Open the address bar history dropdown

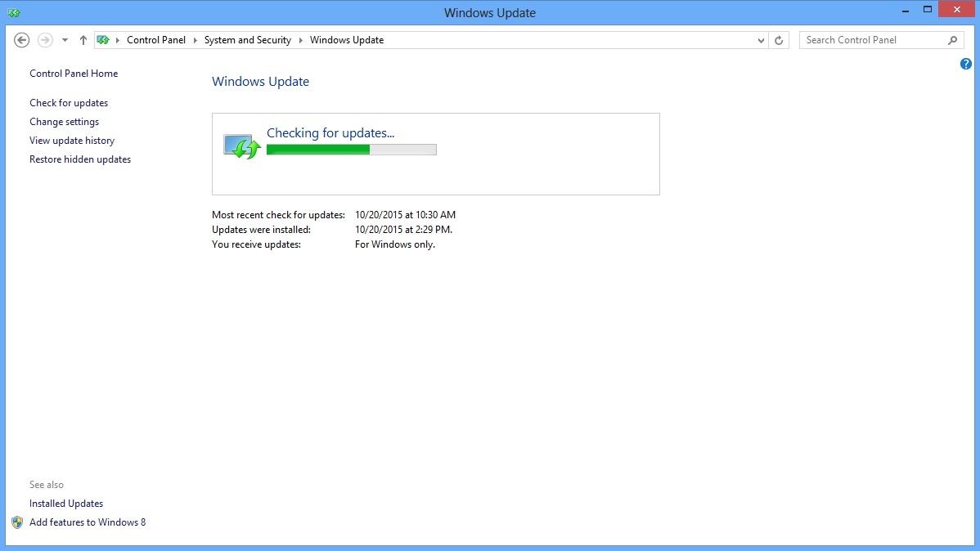coord(761,40)
